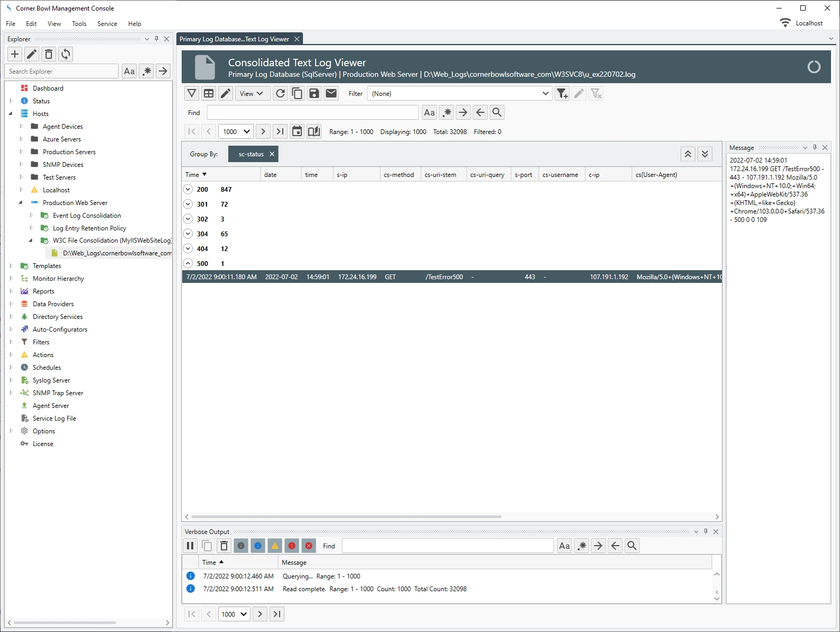Open the calendar date picker icon
This screenshot has width=840, height=632.
pos(297,131)
